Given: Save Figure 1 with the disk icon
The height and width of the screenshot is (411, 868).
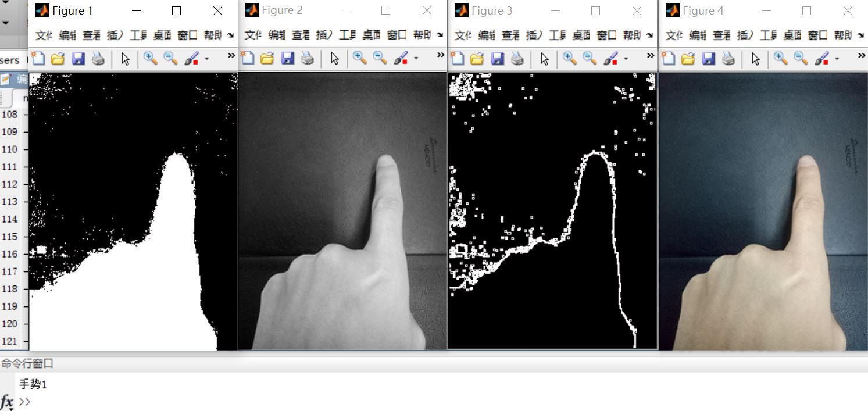Looking at the screenshot, I should 78,58.
